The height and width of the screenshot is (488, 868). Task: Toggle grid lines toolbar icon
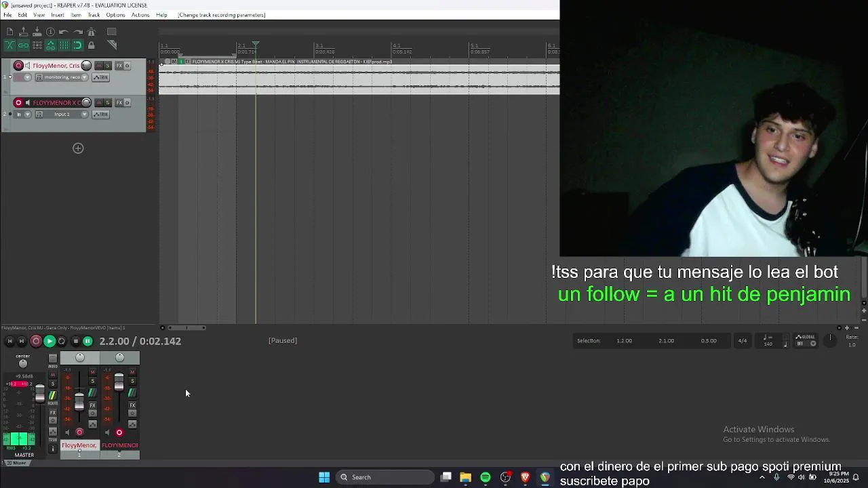64,45
